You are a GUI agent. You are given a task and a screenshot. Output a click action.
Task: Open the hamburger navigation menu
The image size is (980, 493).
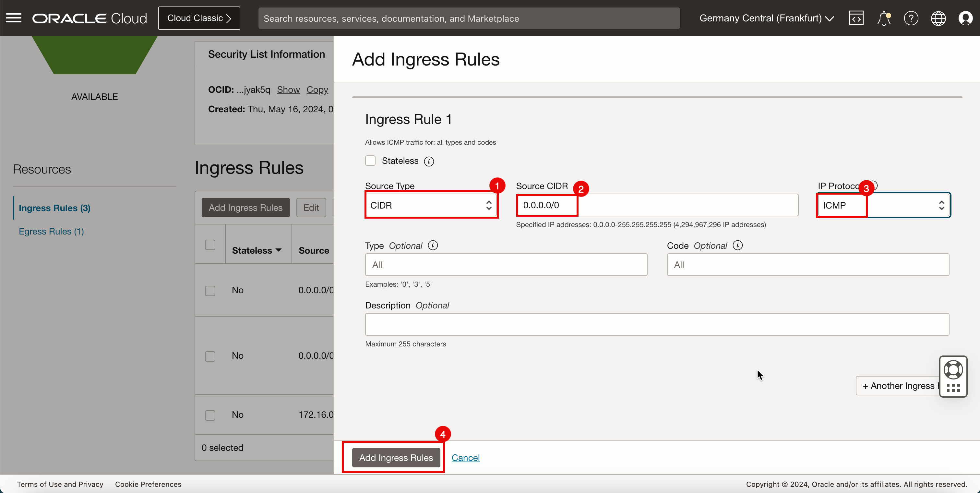[x=14, y=18]
